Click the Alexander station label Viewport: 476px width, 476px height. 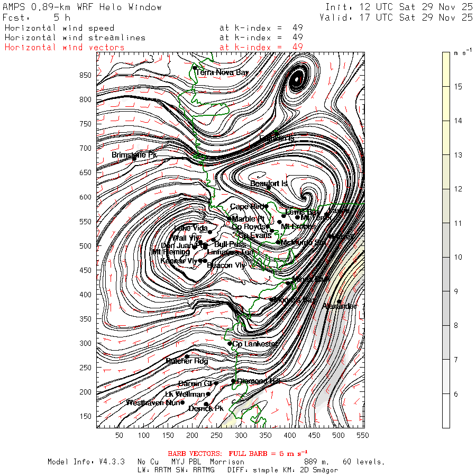point(340,306)
